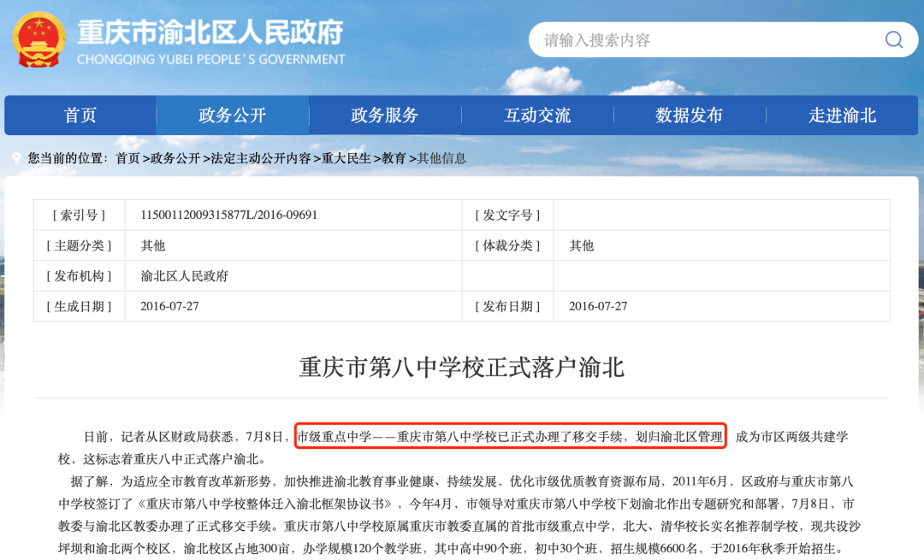Screen dimensions: 924x560
Task: Click 其他信息 at the breadcrumb end
Action: [441, 158]
